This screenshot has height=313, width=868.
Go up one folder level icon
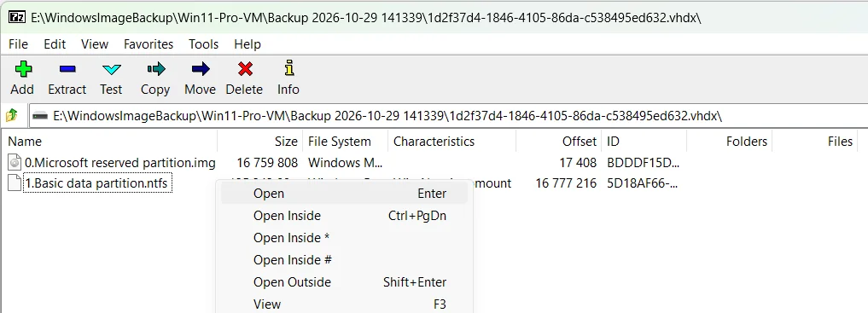[x=12, y=116]
